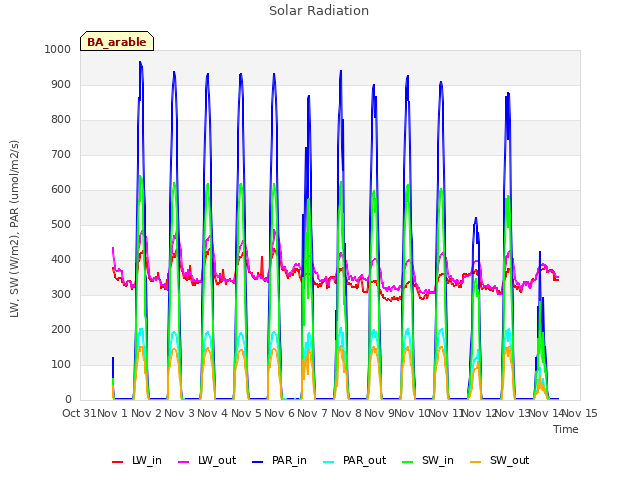The image size is (640, 480).
Task: Click the 100 y-axis tick label
Action: pyautogui.click(x=61, y=364)
